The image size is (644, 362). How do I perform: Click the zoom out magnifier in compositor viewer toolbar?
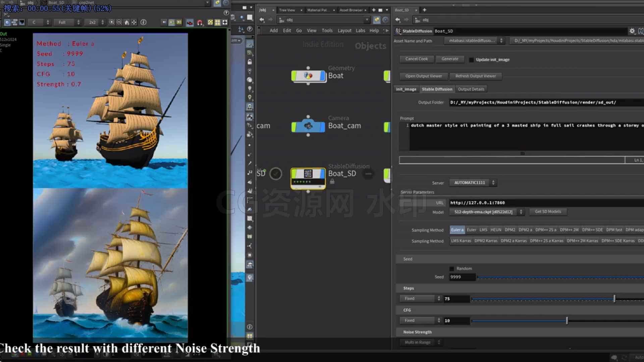(119, 22)
